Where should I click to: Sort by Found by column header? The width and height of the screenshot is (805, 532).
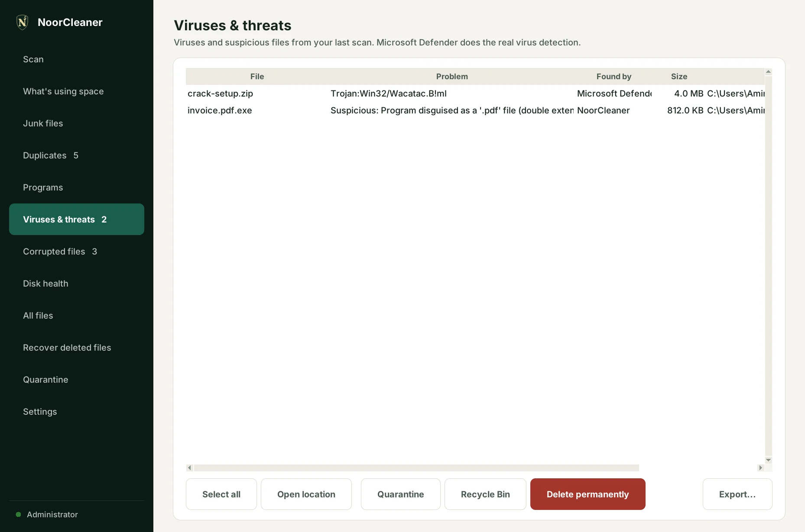(614, 77)
